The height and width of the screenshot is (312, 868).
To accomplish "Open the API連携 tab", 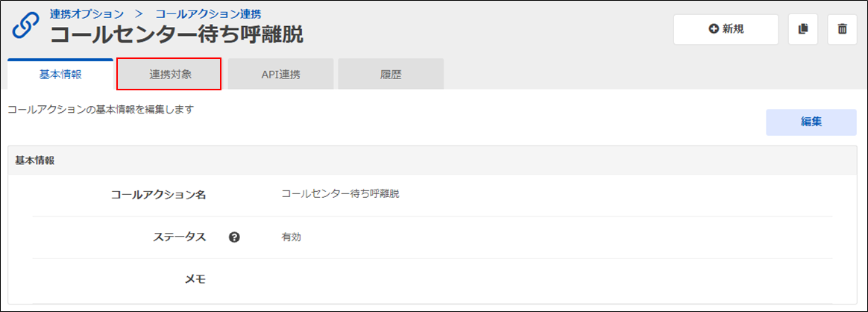I will tap(280, 75).
